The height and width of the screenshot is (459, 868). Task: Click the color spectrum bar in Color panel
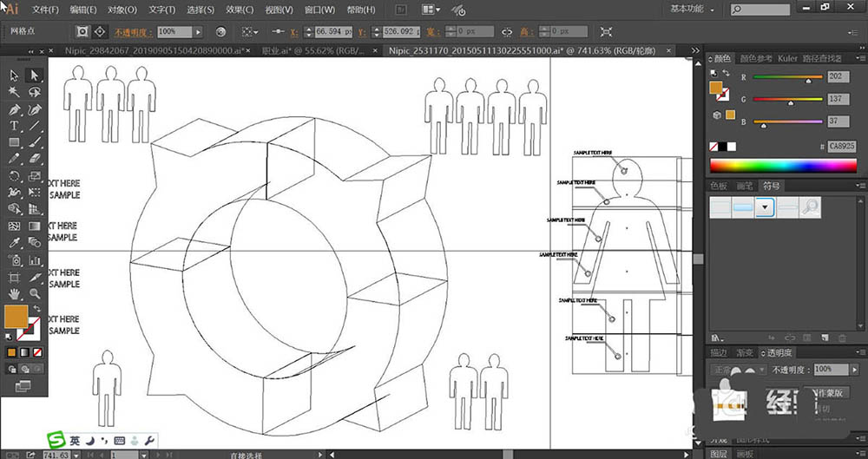click(x=782, y=166)
